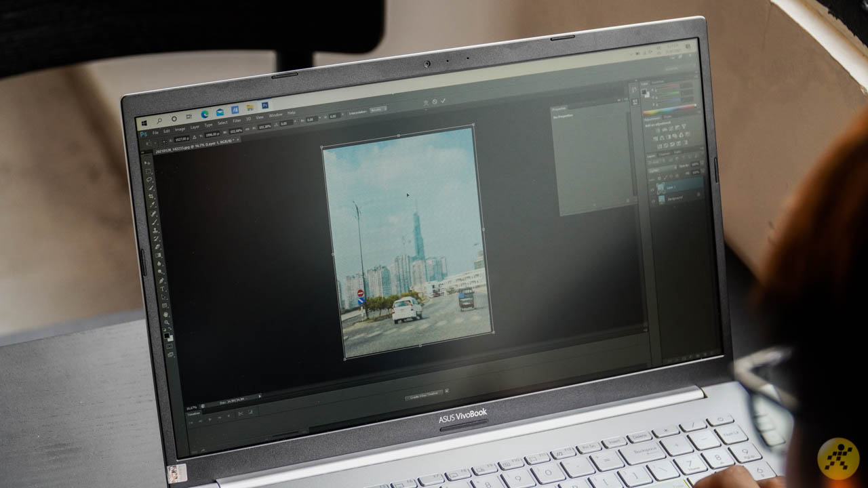Click the layer Fill value field
The height and width of the screenshot is (488, 868).
[x=696, y=172]
